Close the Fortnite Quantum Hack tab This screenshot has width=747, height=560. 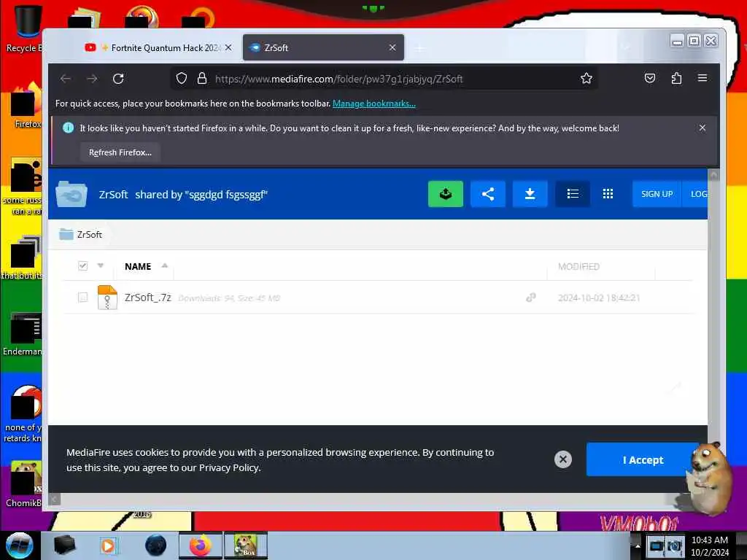coord(228,47)
